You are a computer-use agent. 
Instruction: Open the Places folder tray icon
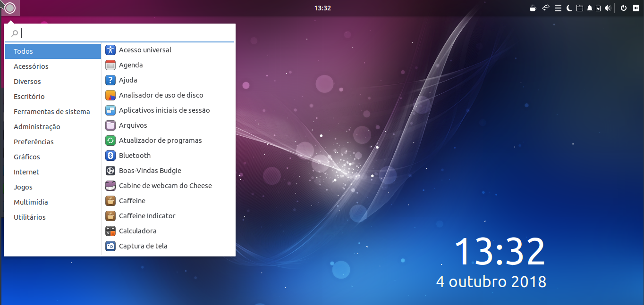(579, 8)
